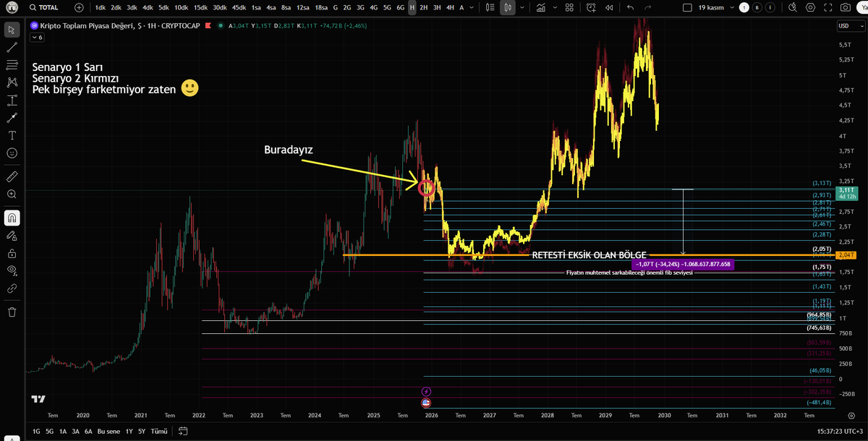Open indicator templates grid icon
The height and width of the screenshot is (441, 868).
point(569,7)
